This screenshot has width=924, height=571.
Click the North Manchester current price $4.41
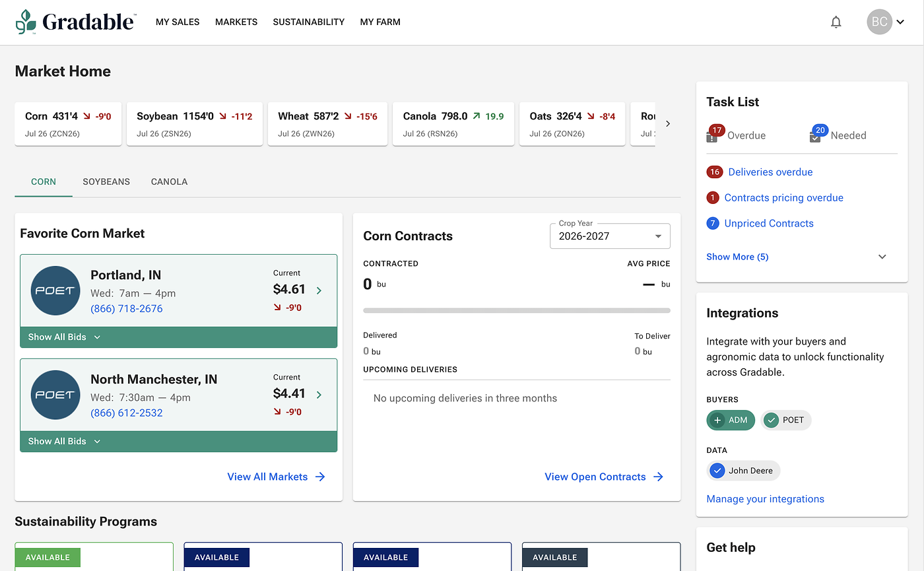pos(289,393)
